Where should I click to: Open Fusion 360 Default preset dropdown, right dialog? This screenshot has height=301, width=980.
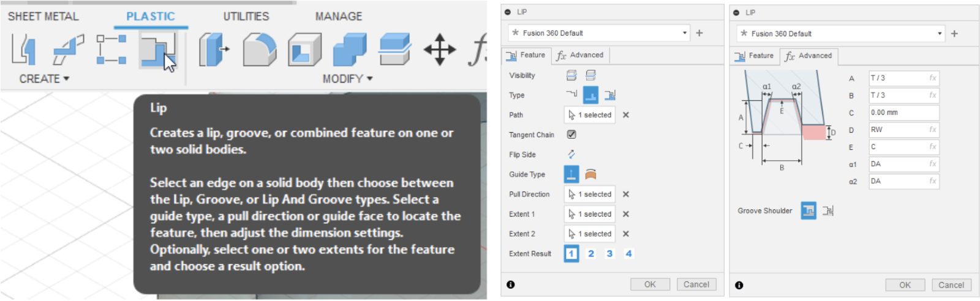coord(840,34)
